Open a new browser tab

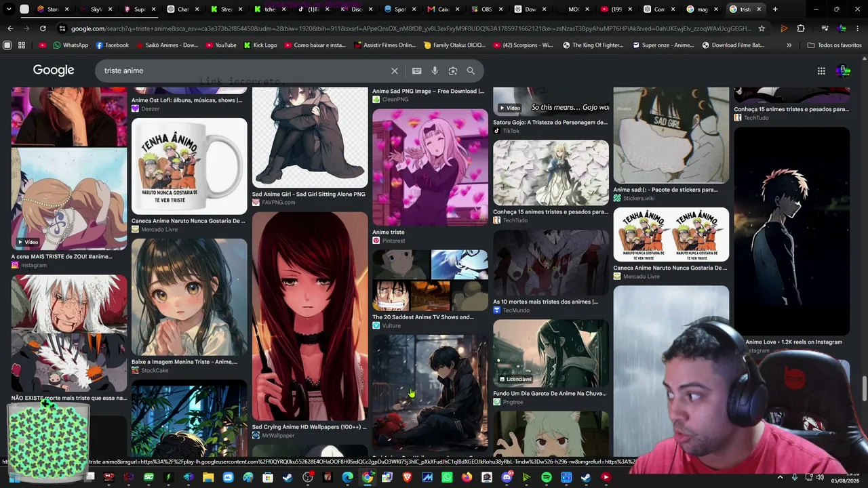pyautogui.click(x=775, y=9)
